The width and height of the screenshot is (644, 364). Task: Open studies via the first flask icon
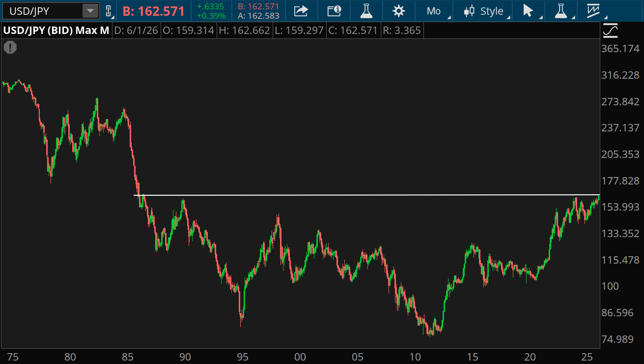(366, 11)
